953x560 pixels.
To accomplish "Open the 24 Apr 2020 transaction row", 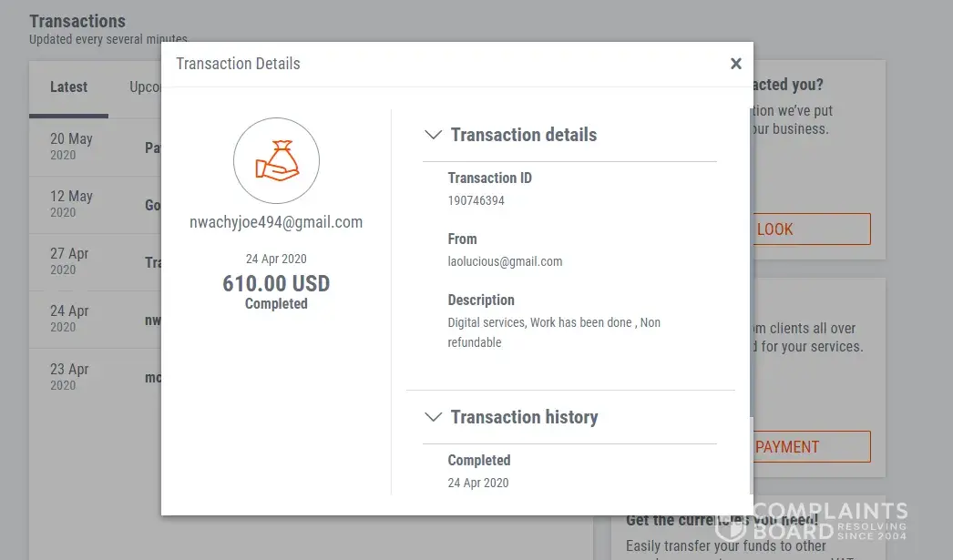I will pyautogui.click(x=91, y=319).
